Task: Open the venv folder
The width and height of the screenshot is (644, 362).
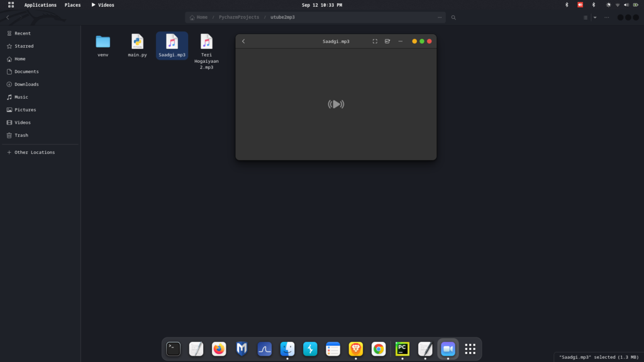Action: (x=103, y=42)
